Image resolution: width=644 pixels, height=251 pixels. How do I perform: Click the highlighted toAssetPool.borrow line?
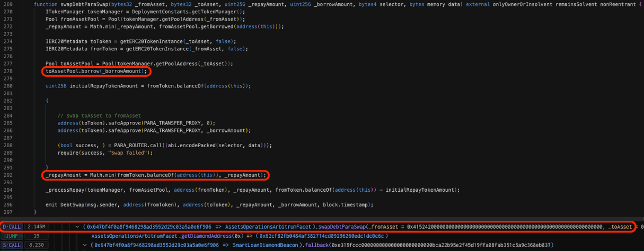(x=96, y=71)
